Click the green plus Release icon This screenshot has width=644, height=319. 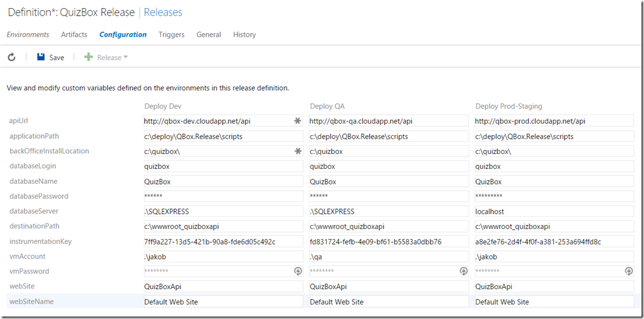pyautogui.click(x=88, y=58)
